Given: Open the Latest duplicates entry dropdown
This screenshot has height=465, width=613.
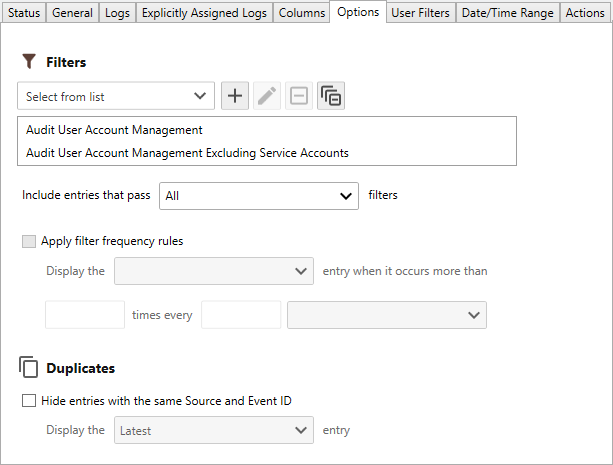Looking at the screenshot, I should (x=214, y=431).
